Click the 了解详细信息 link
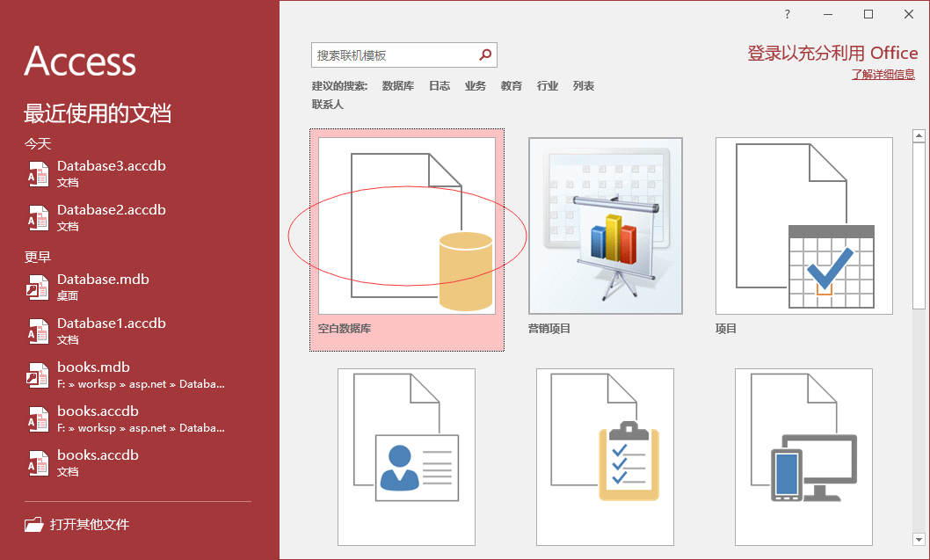 click(883, 75)
